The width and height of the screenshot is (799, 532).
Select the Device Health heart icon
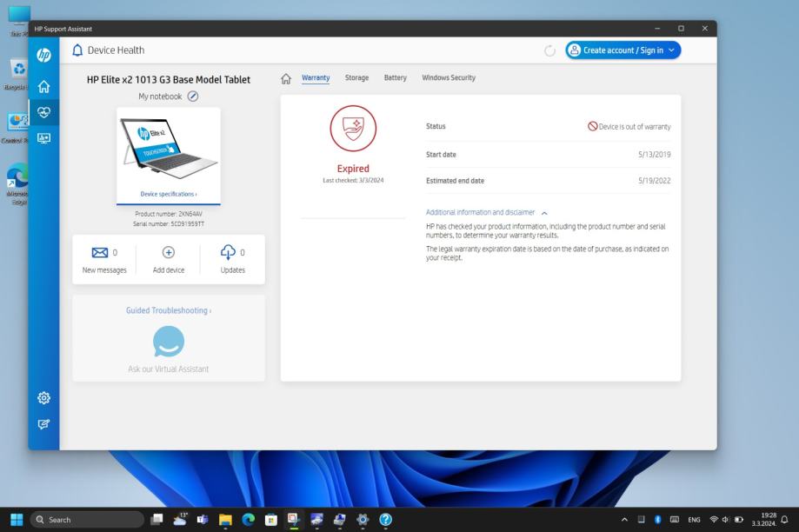click(43, 112)
